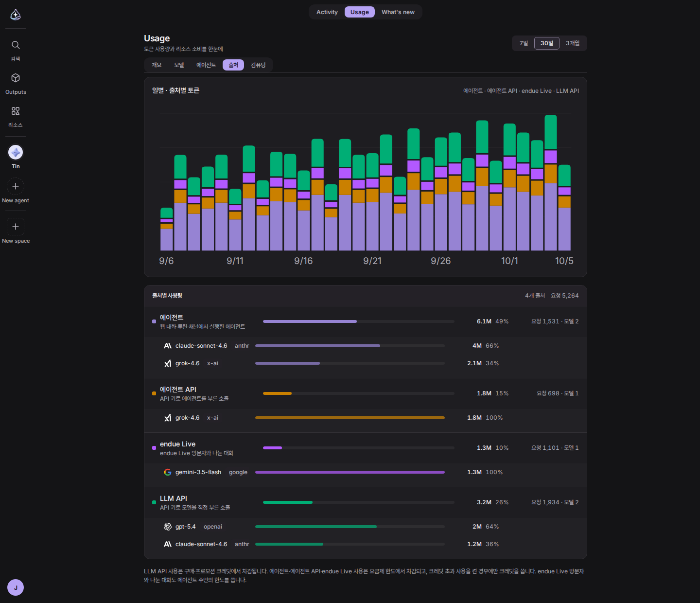This screenshot has width=700, height=603.
Task: Click the '일별 · 출처별 토큰' chart title
Action: (x=176, y=90)
